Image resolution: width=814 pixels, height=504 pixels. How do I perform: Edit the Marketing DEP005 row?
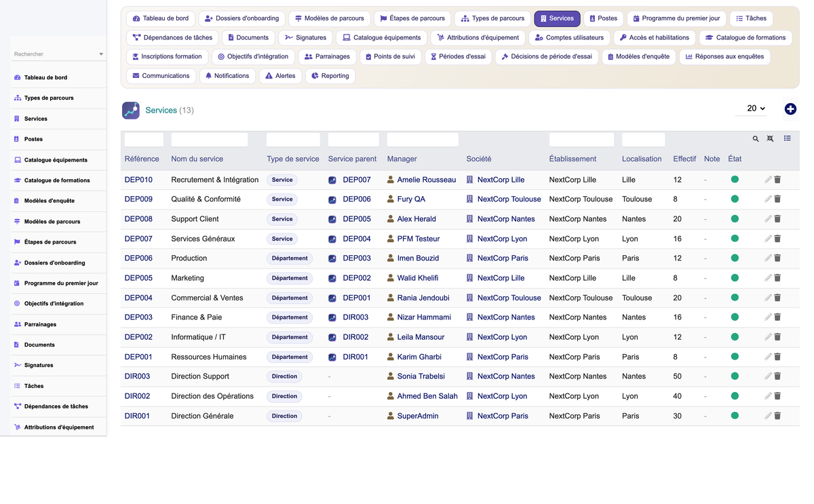[x=768, y=278]
